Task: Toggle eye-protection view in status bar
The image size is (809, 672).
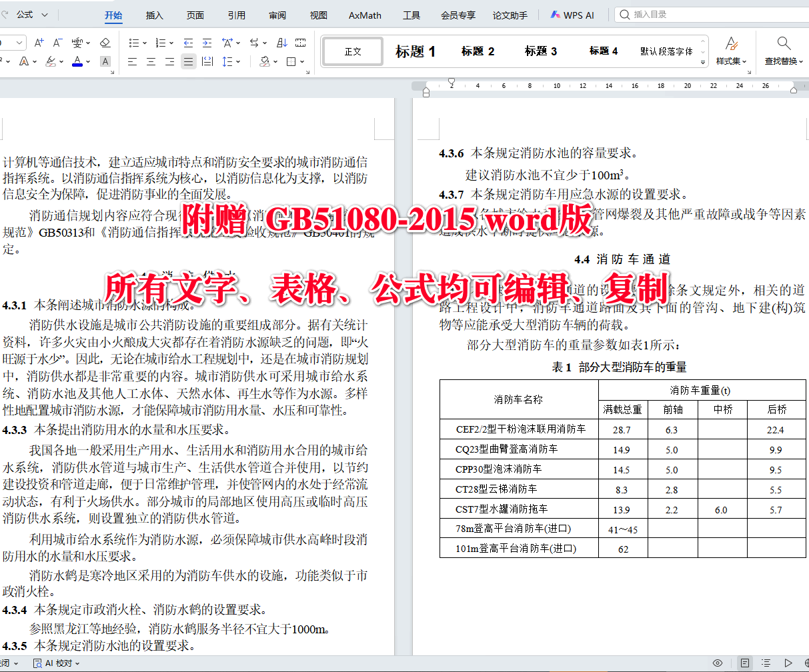Action: (718, 663)
